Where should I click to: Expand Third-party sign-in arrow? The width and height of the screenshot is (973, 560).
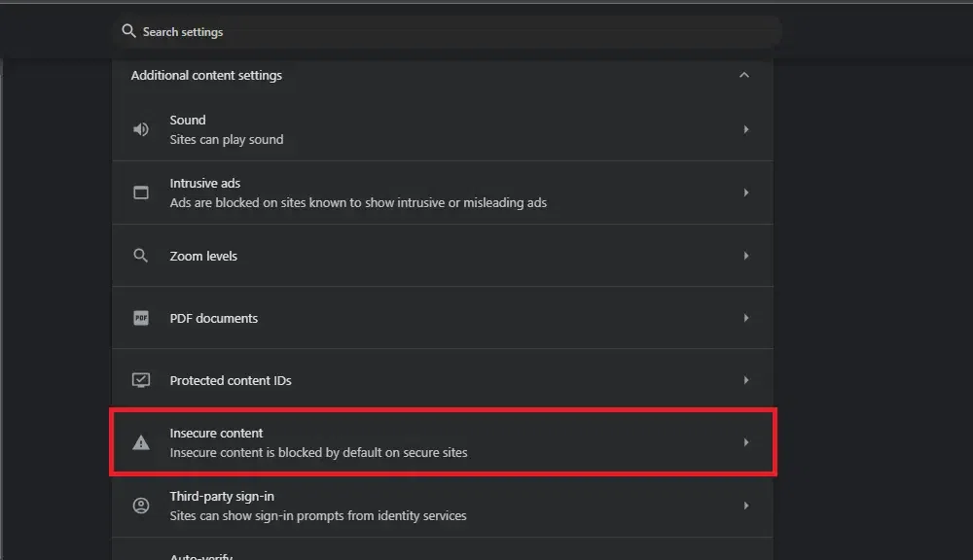(x=746, y=506)
